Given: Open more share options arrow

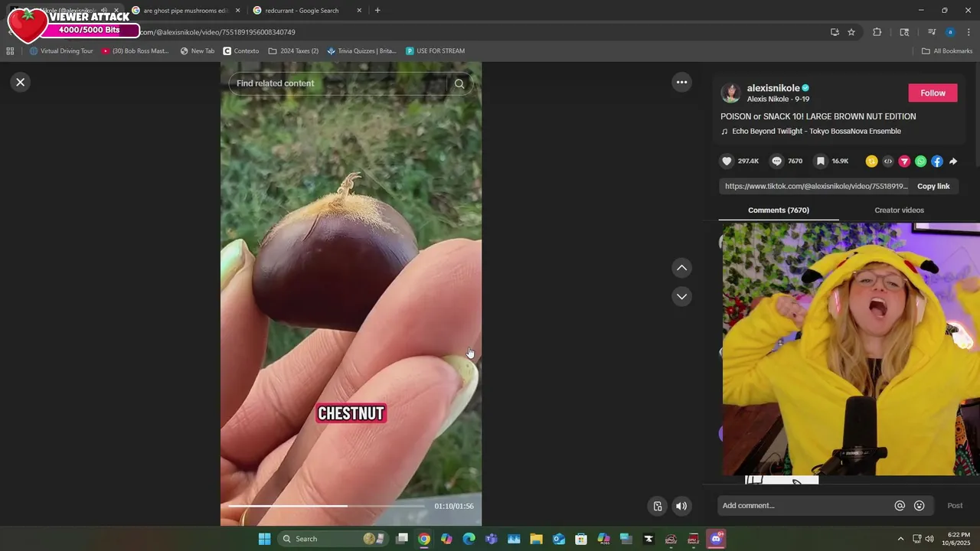Looking at the screenshot, I should pyautogui.click(x=953, y=161).
